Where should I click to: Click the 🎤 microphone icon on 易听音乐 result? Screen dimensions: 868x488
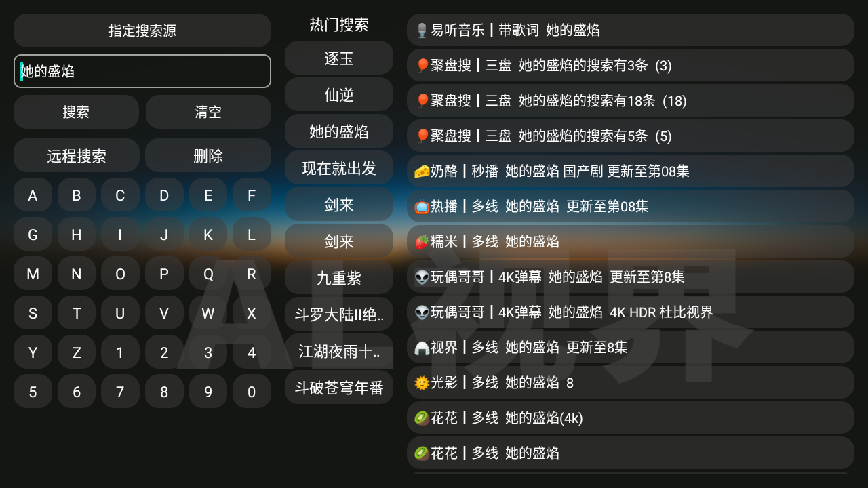pyautogui.click(x=422, y=30)
